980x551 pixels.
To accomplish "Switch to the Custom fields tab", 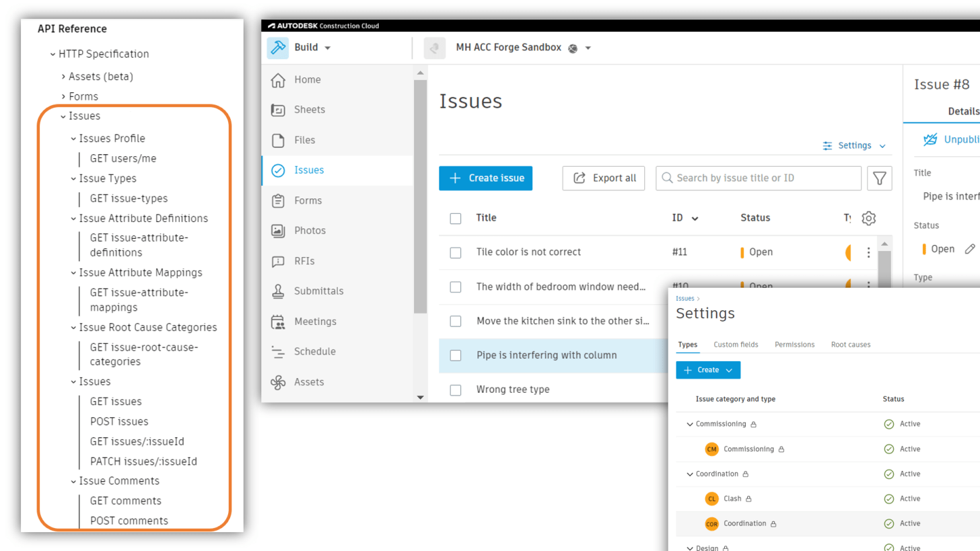I will pyautogui.click(x=736, y=344).
